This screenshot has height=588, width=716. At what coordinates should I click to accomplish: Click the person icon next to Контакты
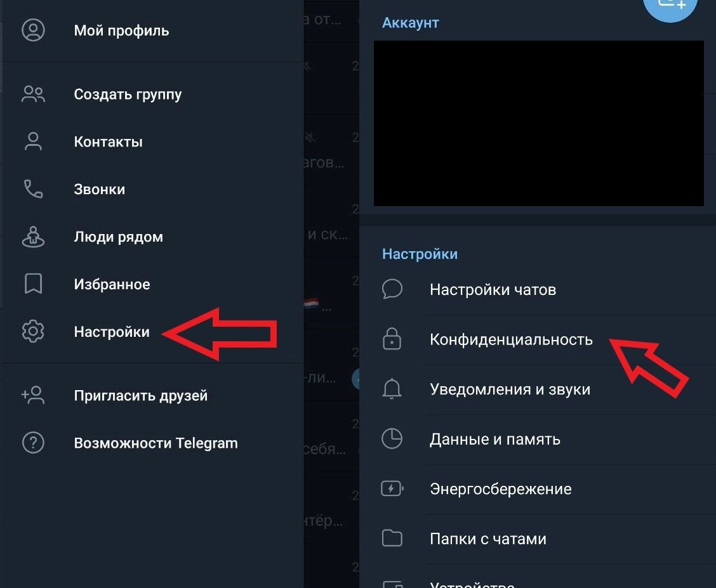click(34, 141)
